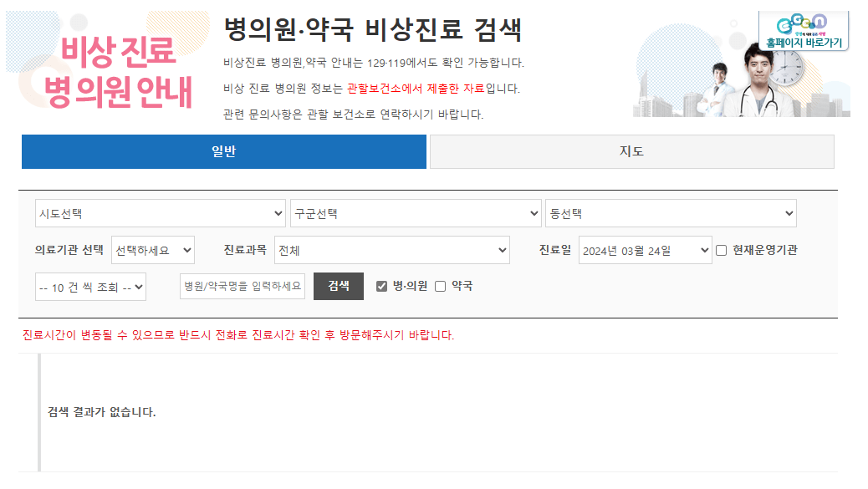Expand the 의료기관 선택 dropdown

(x=153, y=251)
